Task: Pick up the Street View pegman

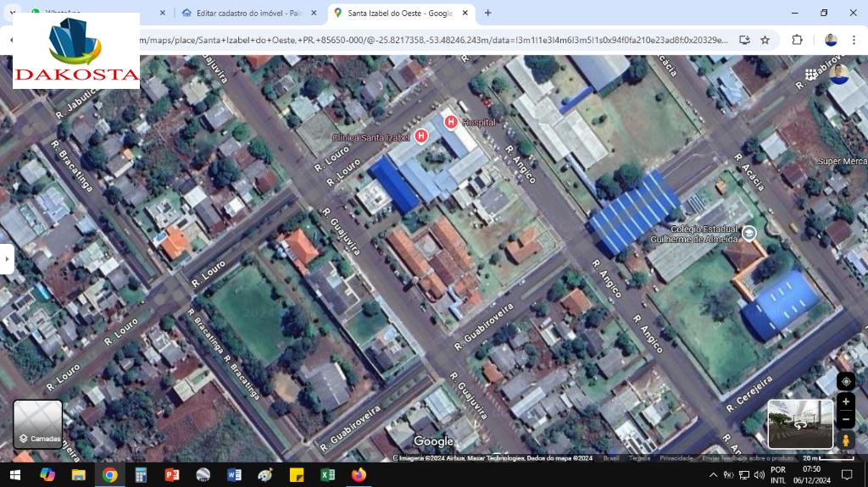Action: pos(845,440)
